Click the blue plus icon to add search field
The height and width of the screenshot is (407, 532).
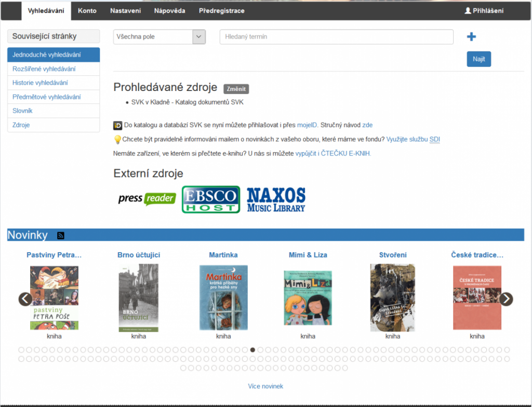tap(471, 37)
